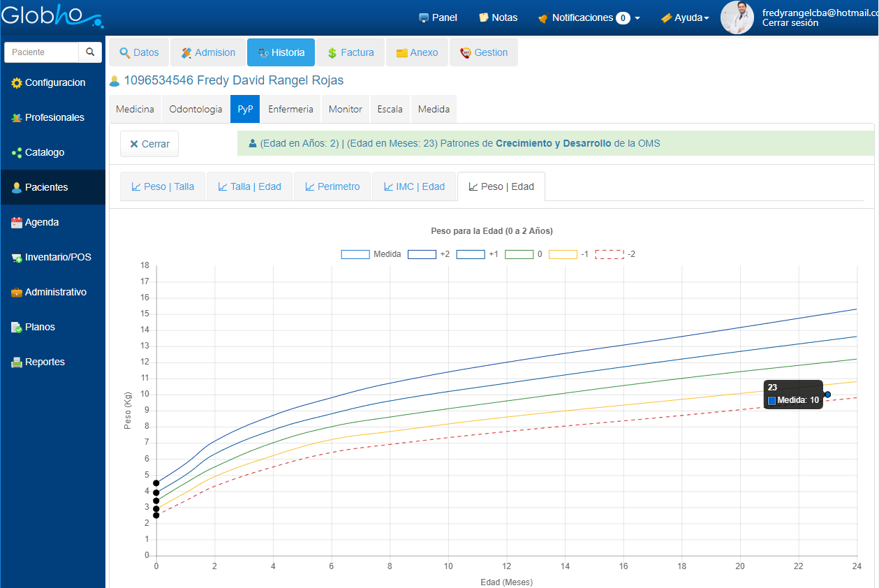
Task: Go to Inventario/POS in sidebar
Action: (x=51, y=257)
